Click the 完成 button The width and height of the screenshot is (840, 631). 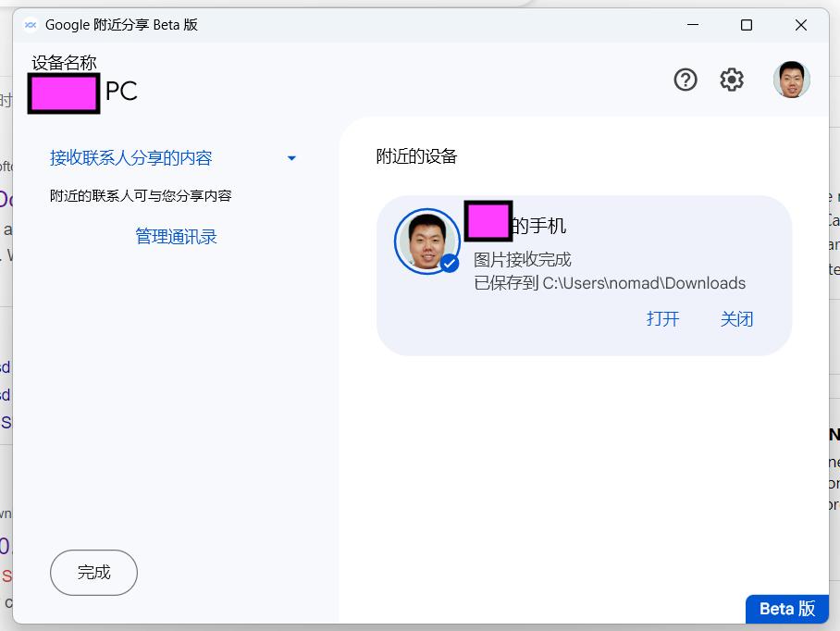93,573
